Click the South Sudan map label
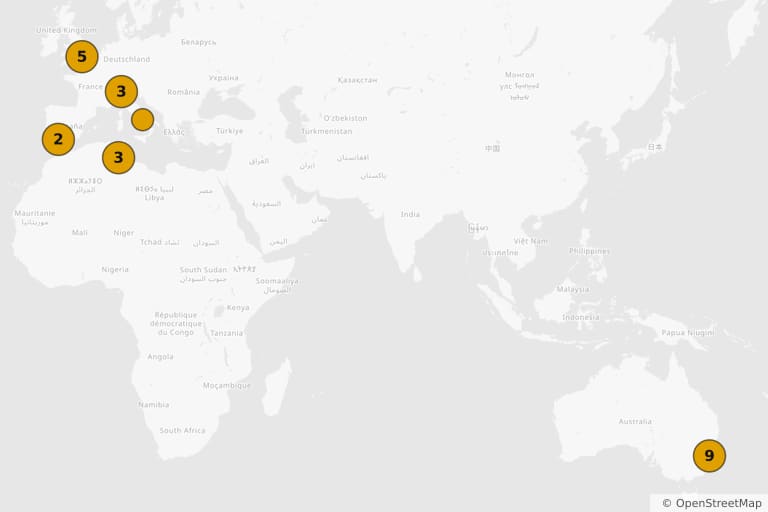 tap(203, 269)
